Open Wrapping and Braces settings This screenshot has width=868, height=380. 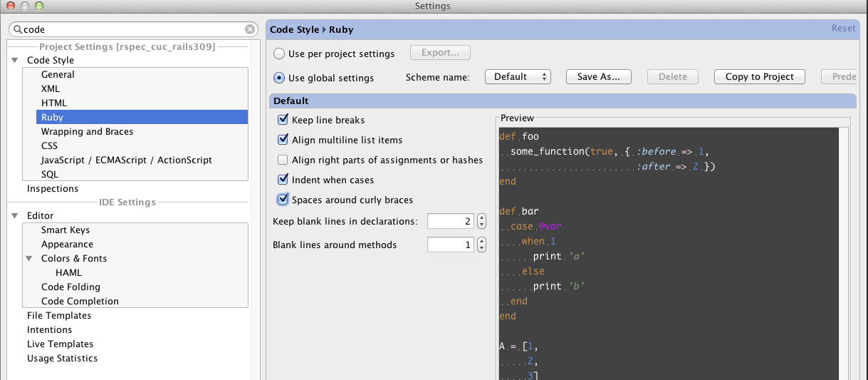click(x=87, y=131)
